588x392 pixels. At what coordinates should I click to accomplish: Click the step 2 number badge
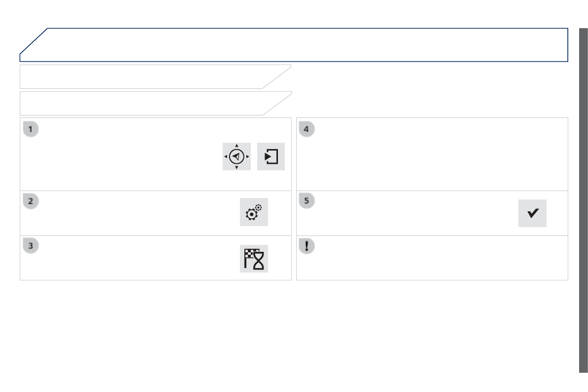pyautogui.click(x=31, y=201)
